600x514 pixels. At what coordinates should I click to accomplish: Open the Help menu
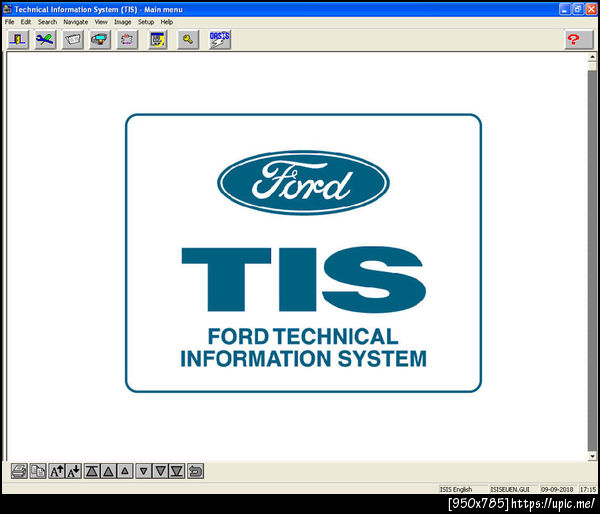166,22
